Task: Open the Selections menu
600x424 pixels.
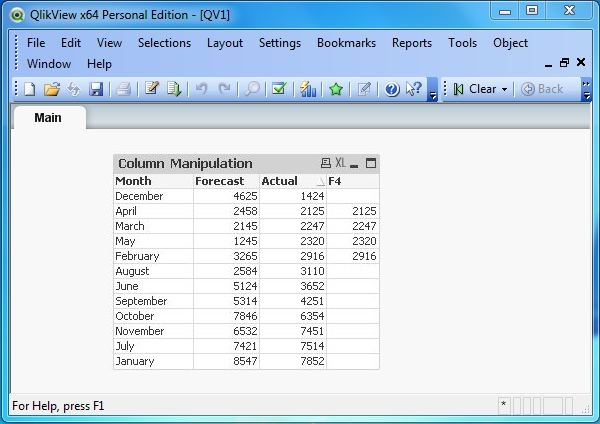Action: (x=164, y=43)
